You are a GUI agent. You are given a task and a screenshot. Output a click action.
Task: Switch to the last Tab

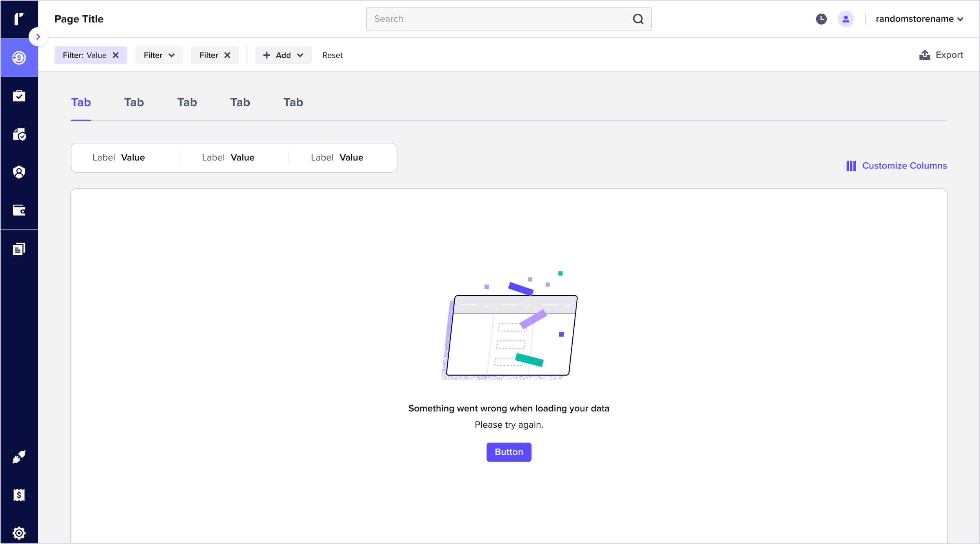[293, 102]
